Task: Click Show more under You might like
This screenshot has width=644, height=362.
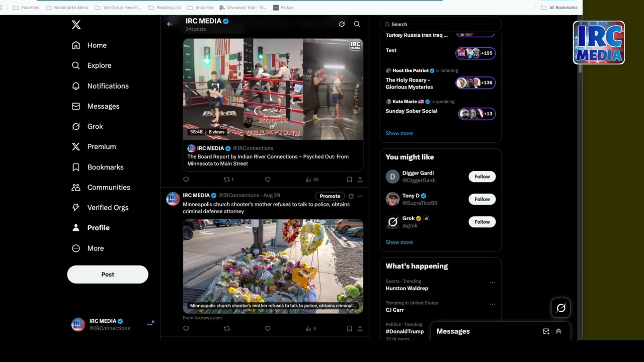Action: coord(399,242)
